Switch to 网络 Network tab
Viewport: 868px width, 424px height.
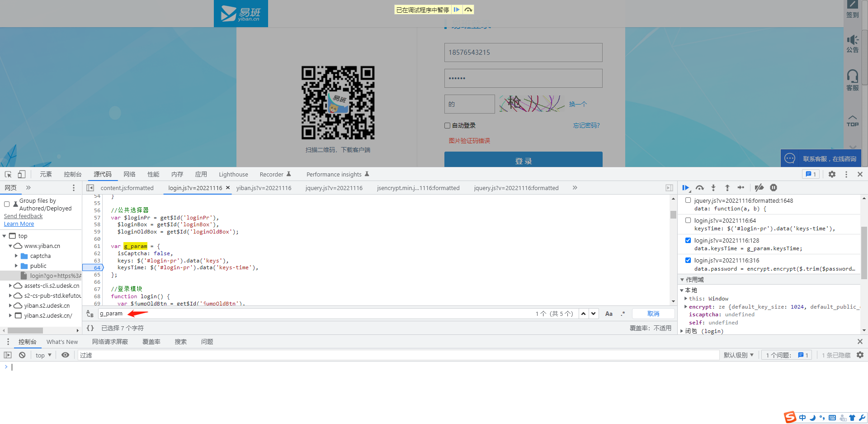click(129, 174)
